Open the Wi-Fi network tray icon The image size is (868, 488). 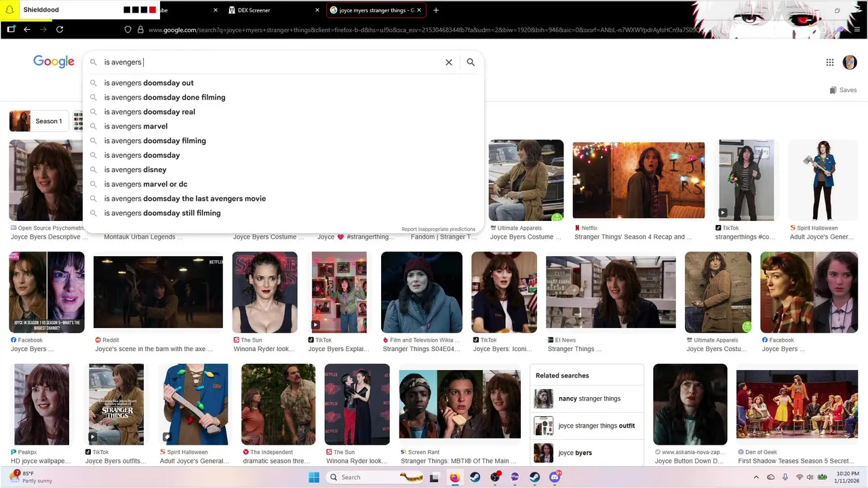(800, 478)
